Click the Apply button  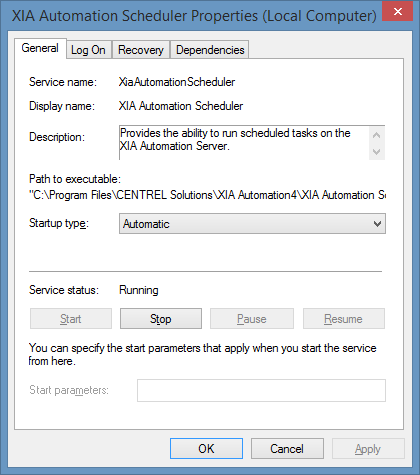tap(368, 449)
